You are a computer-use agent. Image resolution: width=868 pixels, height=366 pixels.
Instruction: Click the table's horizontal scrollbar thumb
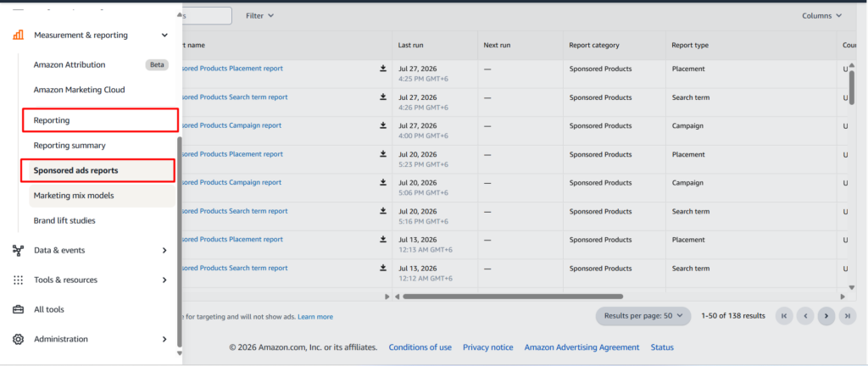click(x=513, y=297)
